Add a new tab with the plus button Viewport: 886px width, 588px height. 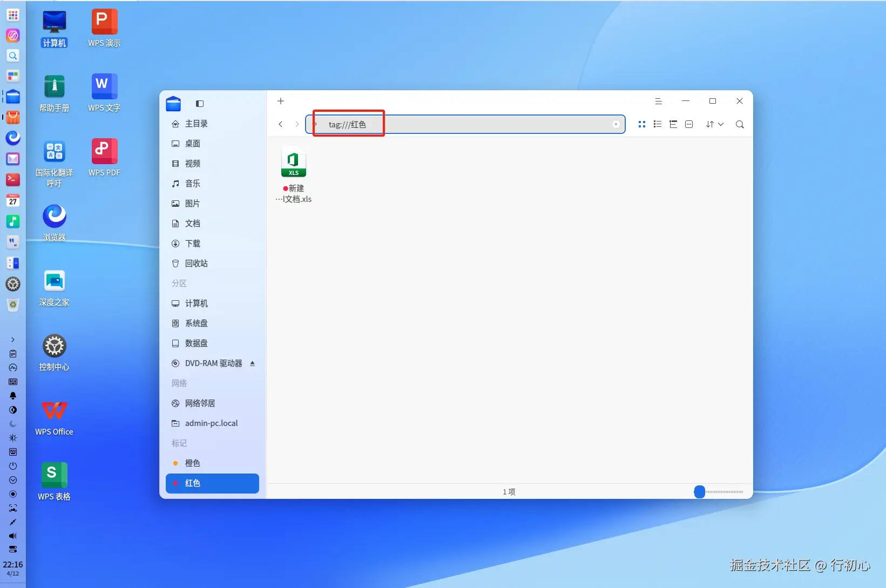click(281, 101)
